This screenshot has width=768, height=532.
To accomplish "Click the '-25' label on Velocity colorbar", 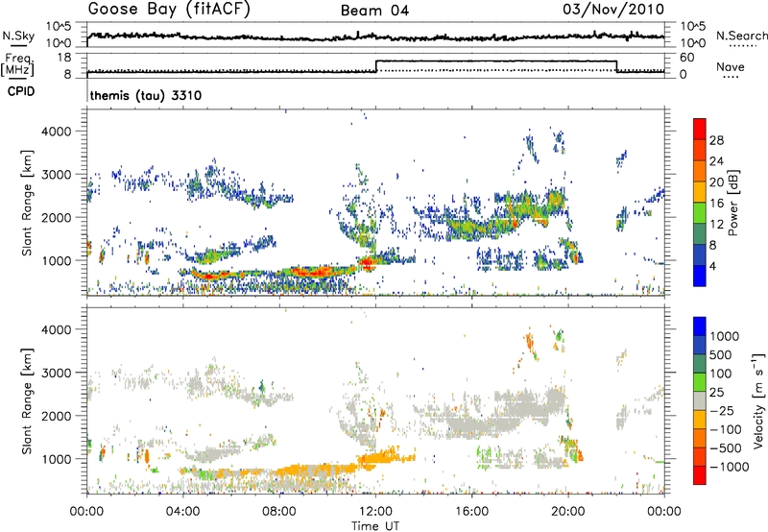I will click(723, 410).
